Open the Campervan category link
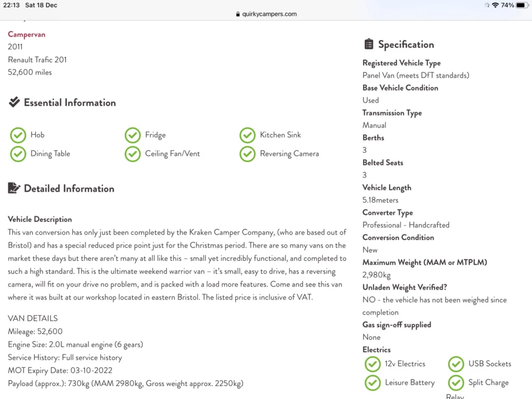This screenshot has height=399, width=532. coord(26,35)
